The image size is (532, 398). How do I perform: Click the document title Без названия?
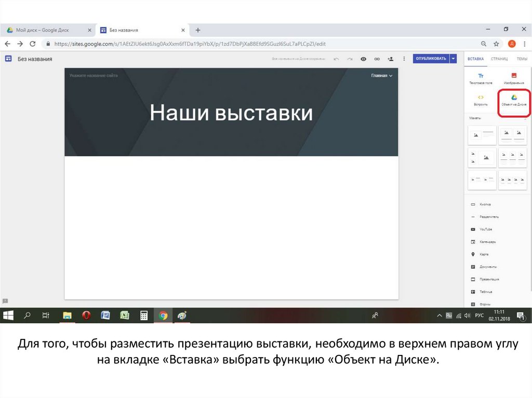pyautogui.click(x=35, y=59)
